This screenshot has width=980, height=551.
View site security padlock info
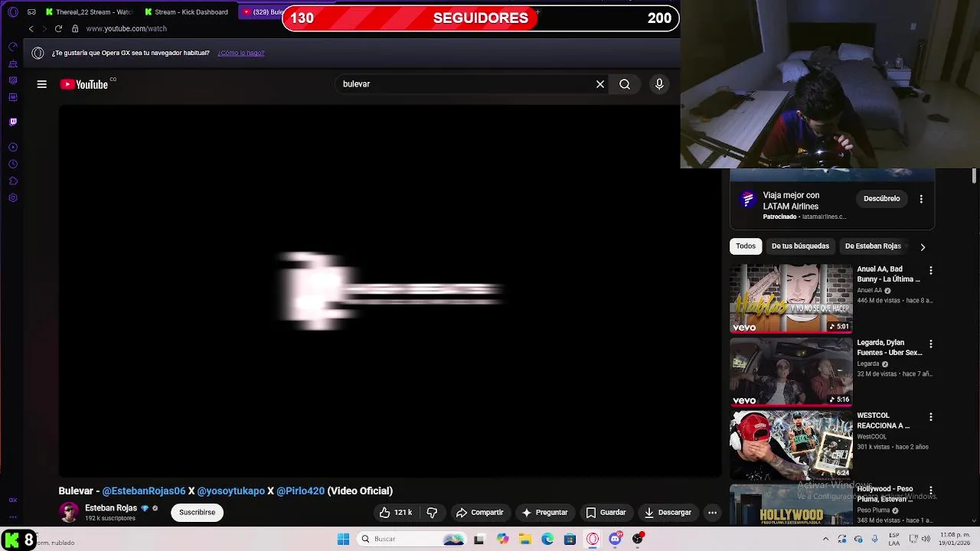click(75, 28)
